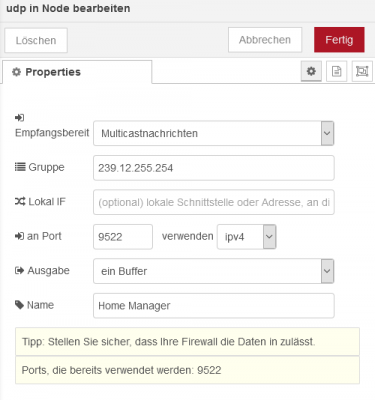The width and height of the screenshot is (375, 400).
Task: Click the Gruppe list icon
Action: pos(20,167)
